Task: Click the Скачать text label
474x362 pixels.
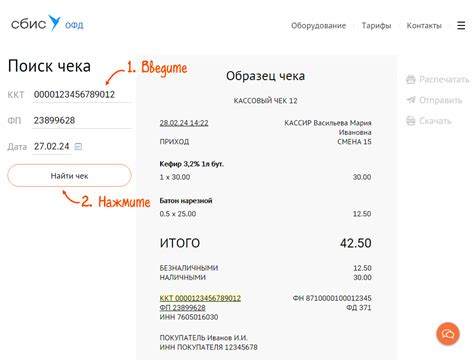Action: (435, 121)
